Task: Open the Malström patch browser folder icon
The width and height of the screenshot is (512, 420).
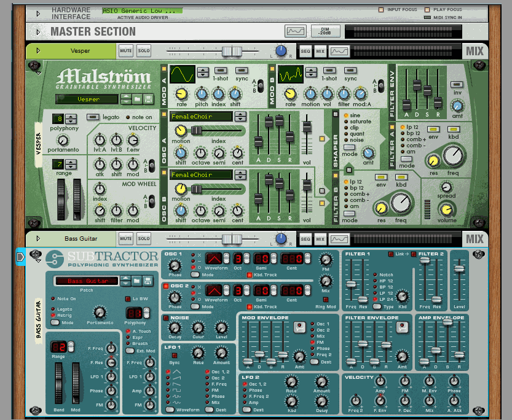Action: (x=137, y=99)
